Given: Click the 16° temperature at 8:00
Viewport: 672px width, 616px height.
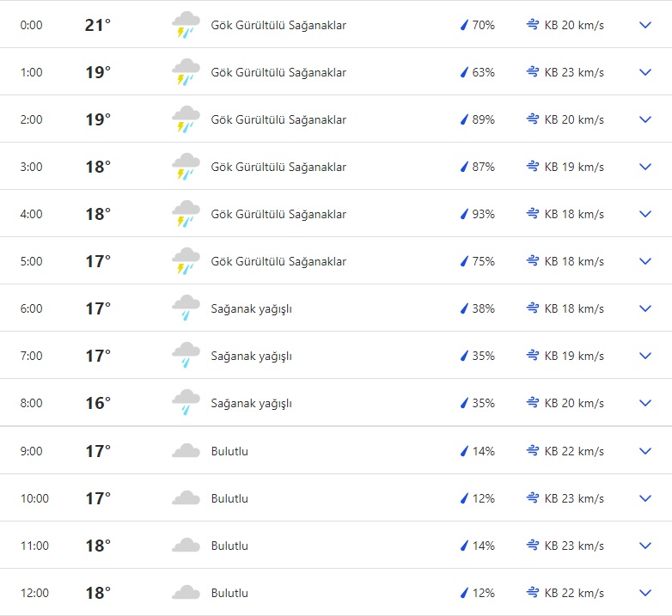Looking at the screenshot, I should (x=98, y=403).
